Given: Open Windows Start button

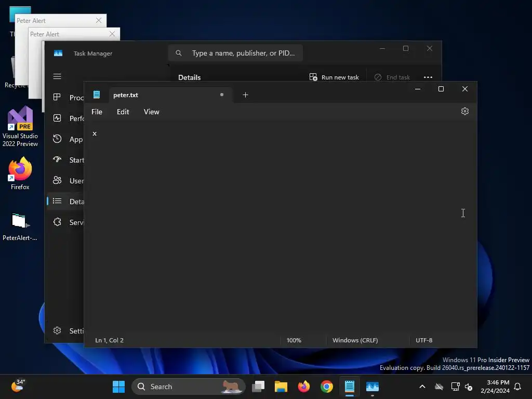Looking at the screenshot, I should point(118,387).
